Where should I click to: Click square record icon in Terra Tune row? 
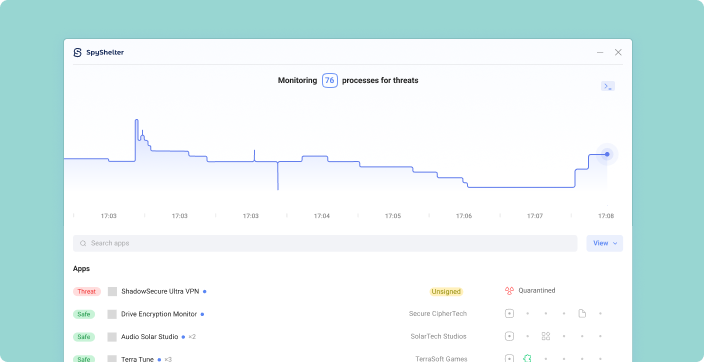click(x=509, y=358)
